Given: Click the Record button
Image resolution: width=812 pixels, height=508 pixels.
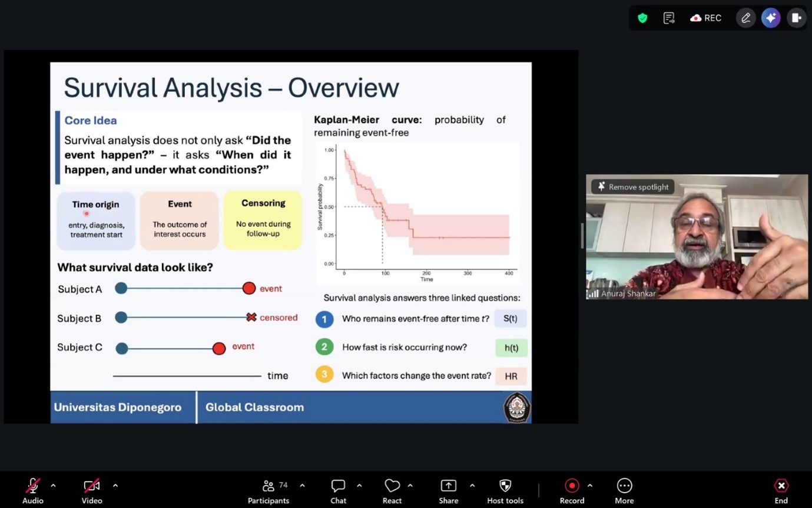Looking at the screenshot, I should 572,490.
